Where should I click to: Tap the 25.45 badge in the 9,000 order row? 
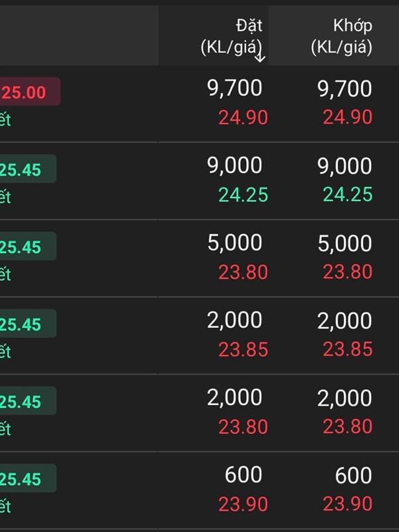click(27, 170)
